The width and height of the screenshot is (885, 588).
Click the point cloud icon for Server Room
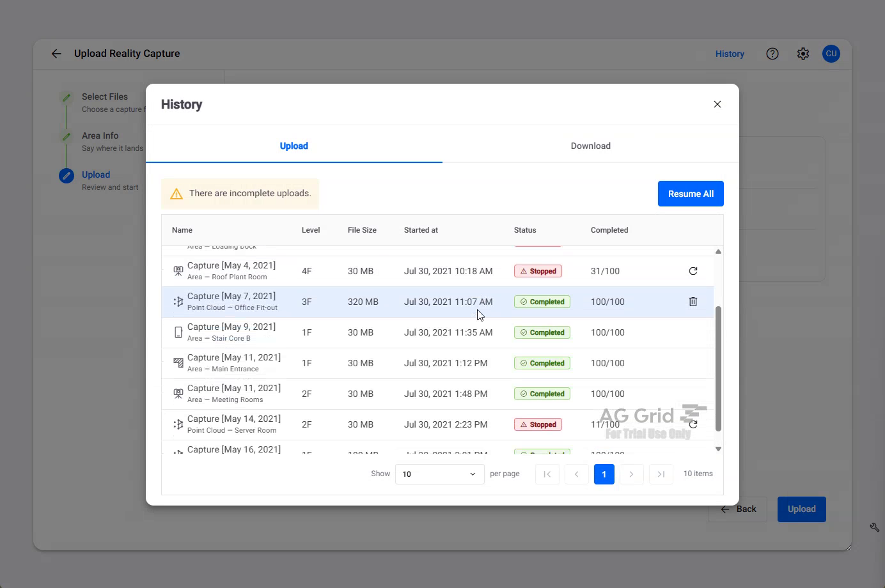coord(178,424)
